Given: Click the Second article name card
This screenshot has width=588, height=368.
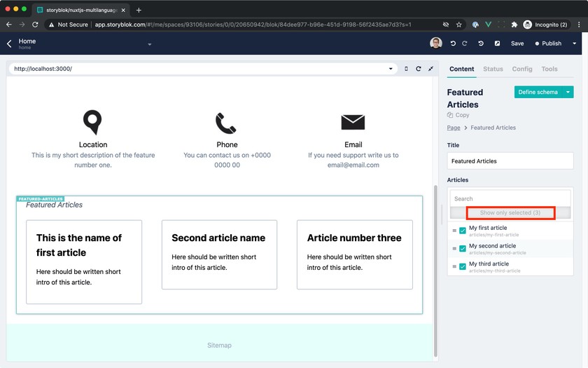Looking at the screenshot, I should coord(219,254).
